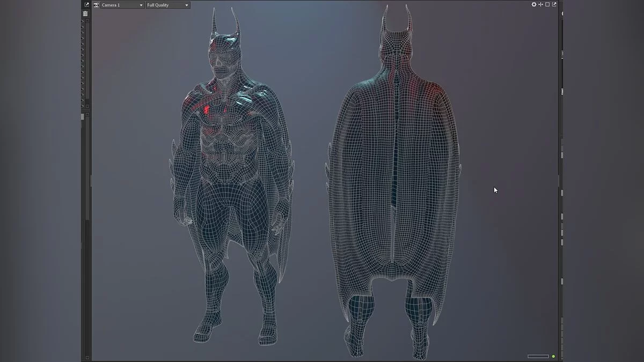The image size is (644, 362).
Task: Open the Camera 1 dropdown
Action: (122, 5)
